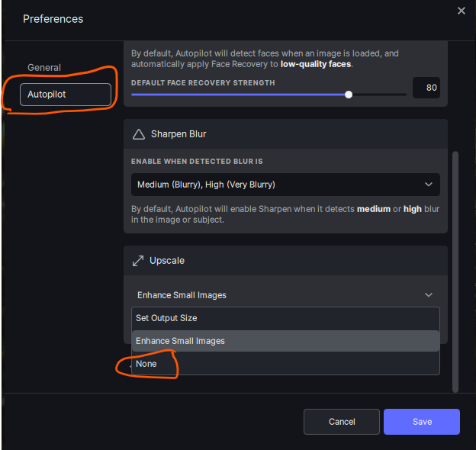This screenshot has width=476, height=450.
Task: Select the Autopilot tab in the sidebar
Action: (x=66, y=95)
